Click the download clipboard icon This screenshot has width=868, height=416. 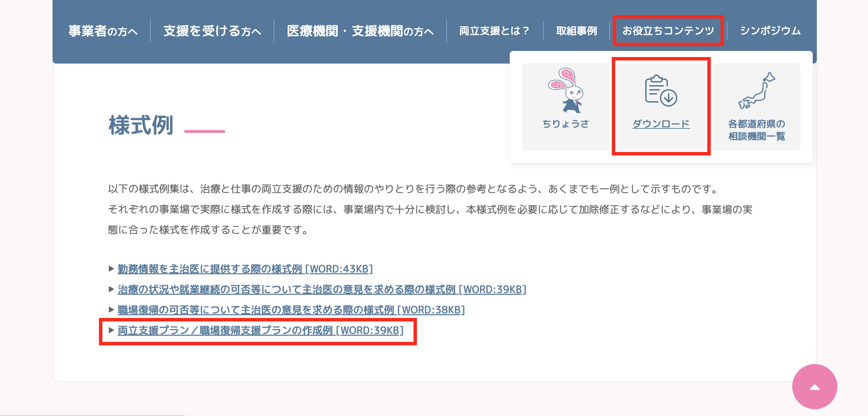(x=661, y=91)
